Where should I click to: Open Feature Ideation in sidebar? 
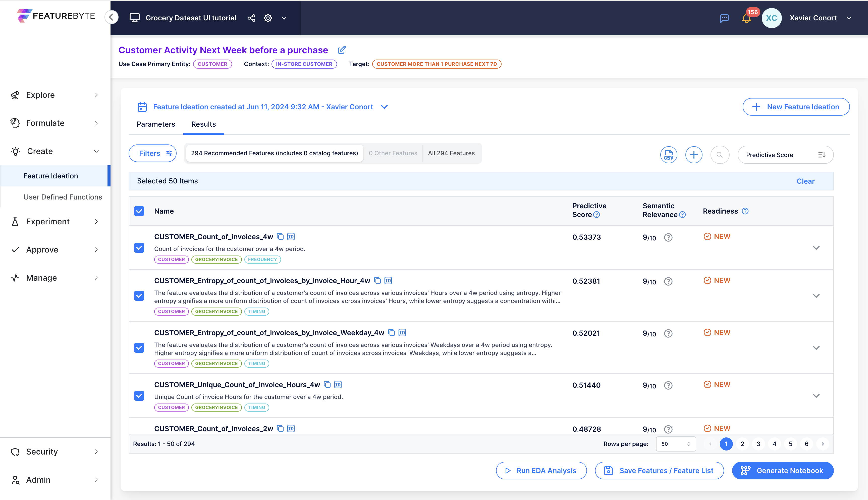(x=55, y=176)
